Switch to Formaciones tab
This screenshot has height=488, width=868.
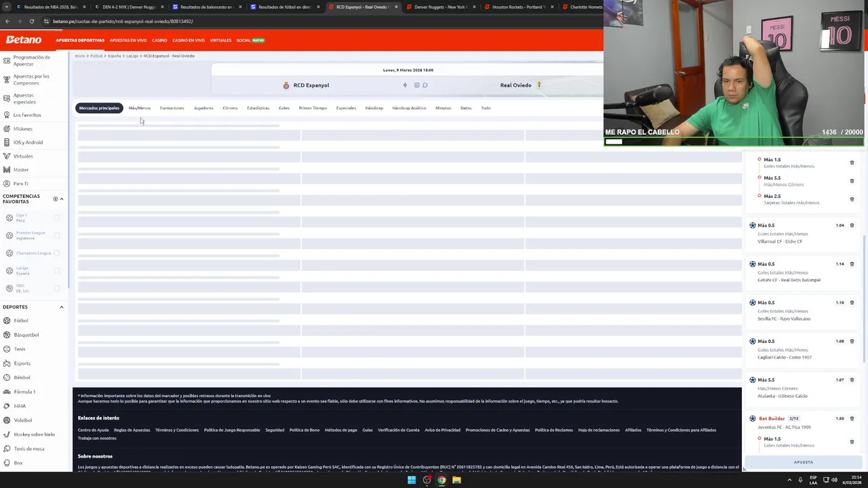[x=172, y=108]
